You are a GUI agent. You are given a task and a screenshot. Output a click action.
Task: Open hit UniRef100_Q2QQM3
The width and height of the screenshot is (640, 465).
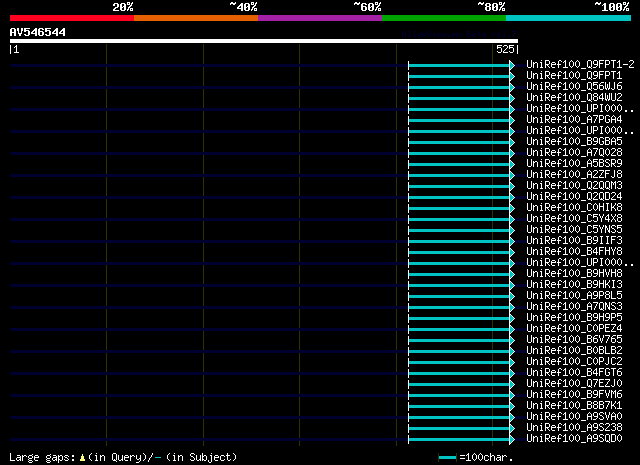(574, 186)
